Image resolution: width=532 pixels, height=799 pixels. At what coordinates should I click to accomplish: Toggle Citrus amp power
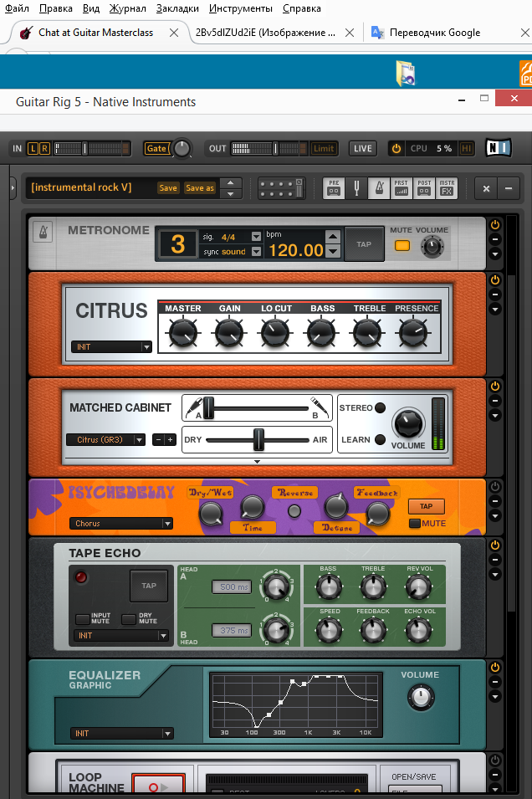click(x=495, y=279)
